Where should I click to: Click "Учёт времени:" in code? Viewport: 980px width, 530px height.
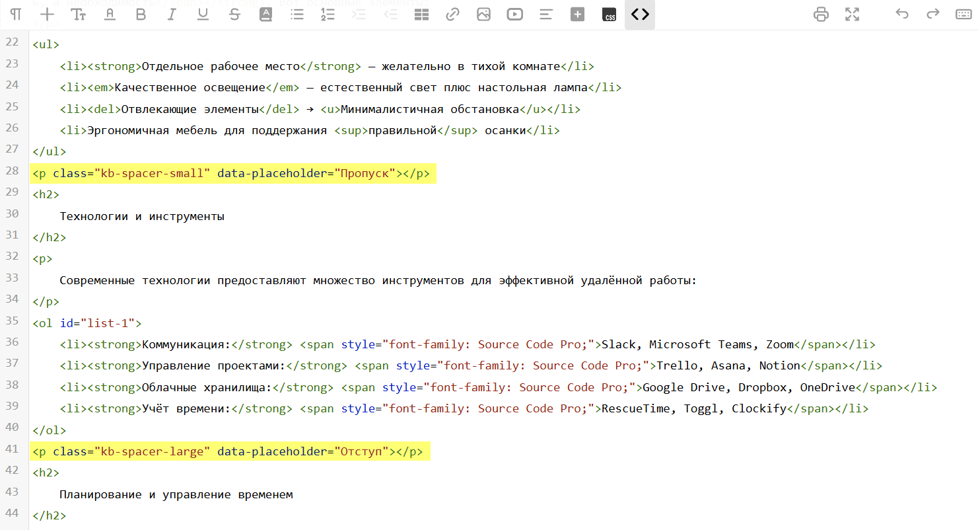click(x=186, y=408)
